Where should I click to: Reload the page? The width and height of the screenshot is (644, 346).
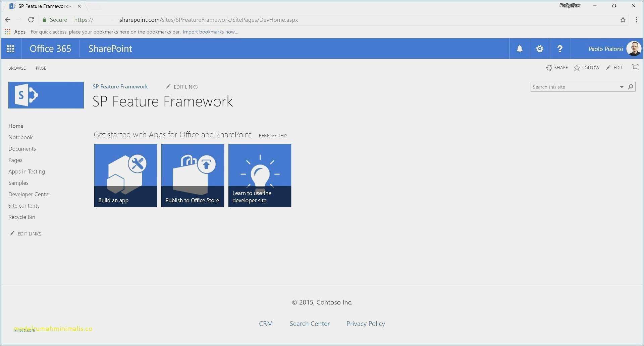click(31, 20)
